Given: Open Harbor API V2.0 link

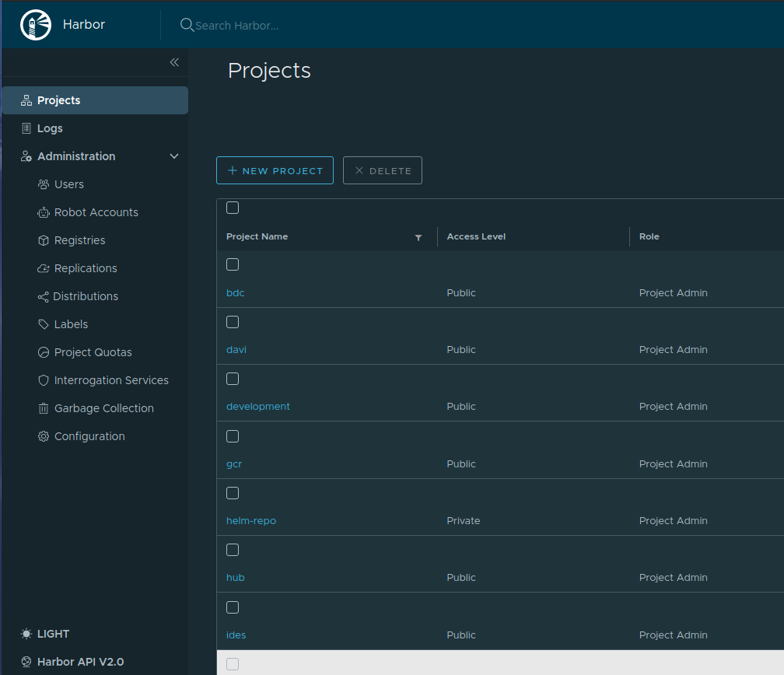Looking at the screenshot, I should coord(81,662).
